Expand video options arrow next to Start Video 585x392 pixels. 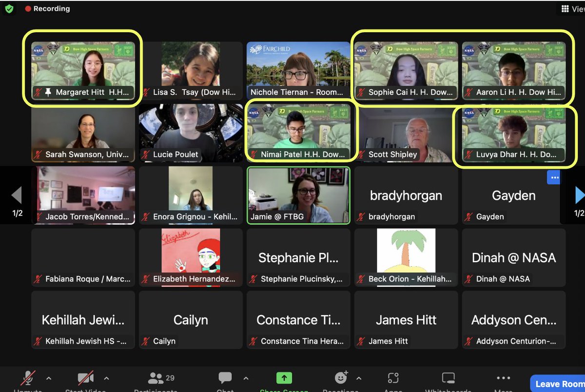tap(106, 378)
